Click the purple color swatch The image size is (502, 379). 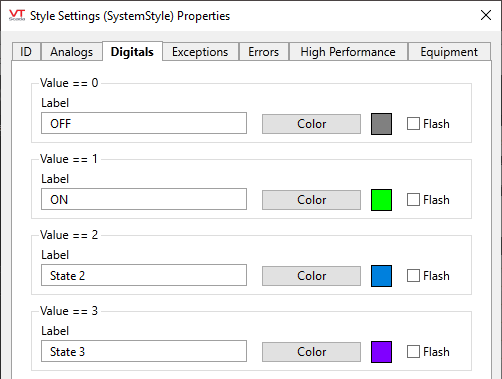coord(381,352)
